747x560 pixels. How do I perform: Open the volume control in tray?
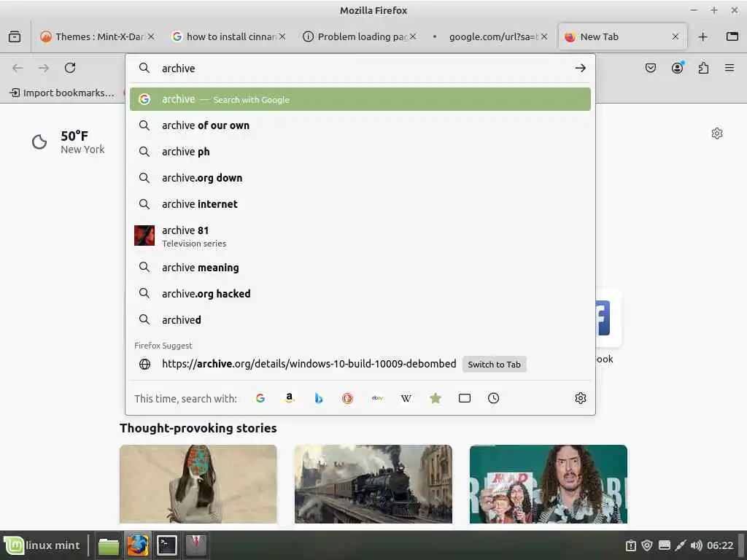coord(696,545)
